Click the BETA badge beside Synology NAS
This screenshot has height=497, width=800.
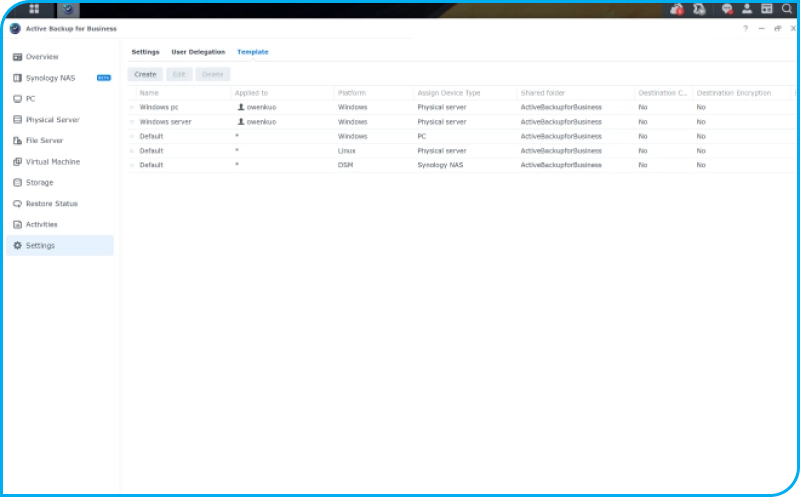pyautogui.click(x=104, y=78)
